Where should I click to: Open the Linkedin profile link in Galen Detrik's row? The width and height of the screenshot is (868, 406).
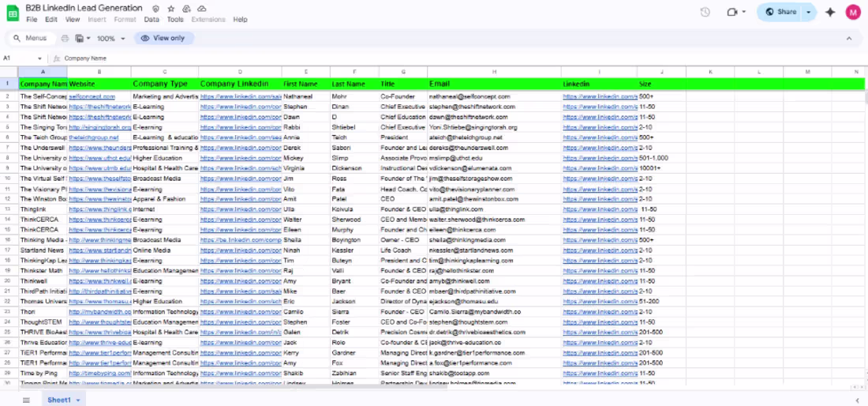click(600, 333)
